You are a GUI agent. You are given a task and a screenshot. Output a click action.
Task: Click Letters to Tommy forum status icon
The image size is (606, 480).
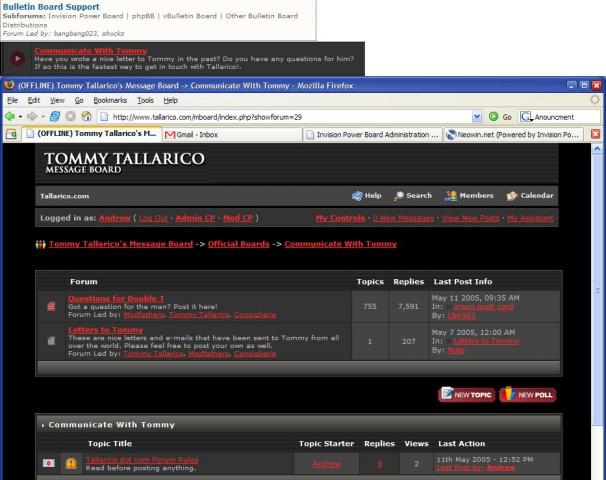click(x=51, y=341)
